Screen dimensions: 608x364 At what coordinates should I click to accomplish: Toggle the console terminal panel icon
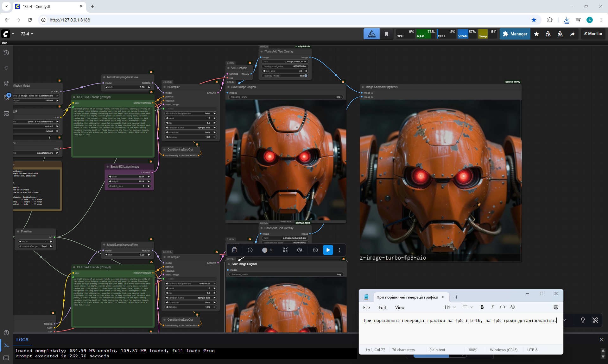tap(6, 345)
